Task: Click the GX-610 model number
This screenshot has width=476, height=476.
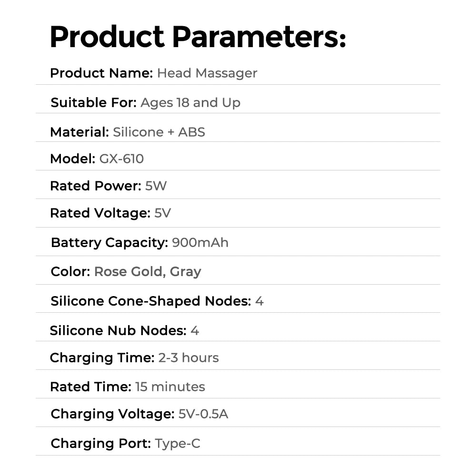Action: [121, 159]
